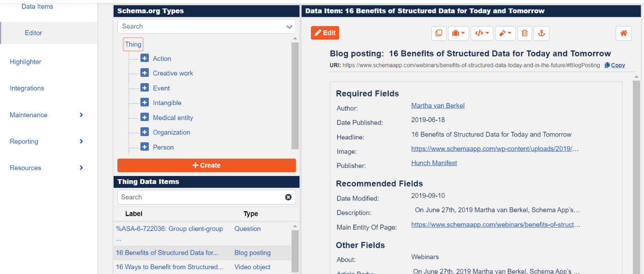Open the Highlighter sidebar item
Viewport: 644px width, 274px height.
tap(25, 62)
